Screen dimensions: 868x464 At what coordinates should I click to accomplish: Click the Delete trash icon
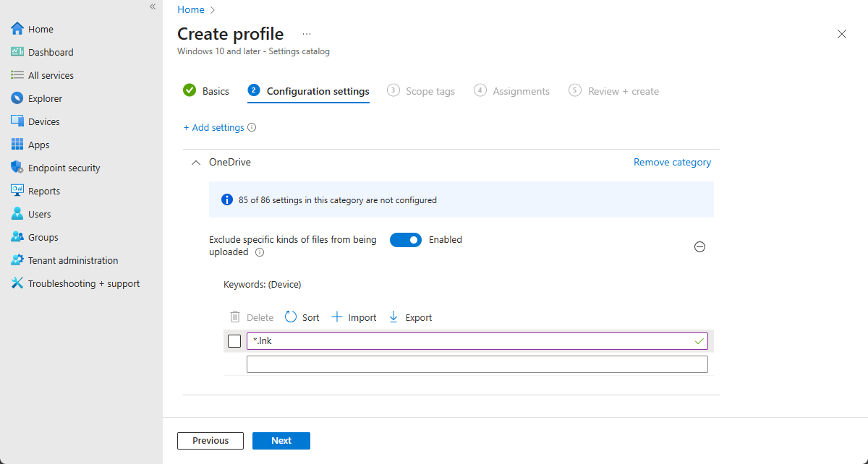pyautogui.click(x=235, y=317)
